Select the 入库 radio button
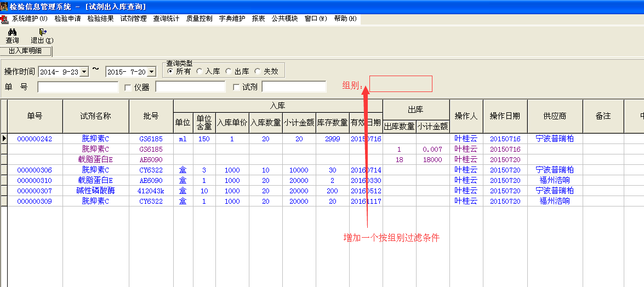 click(199, 71)
